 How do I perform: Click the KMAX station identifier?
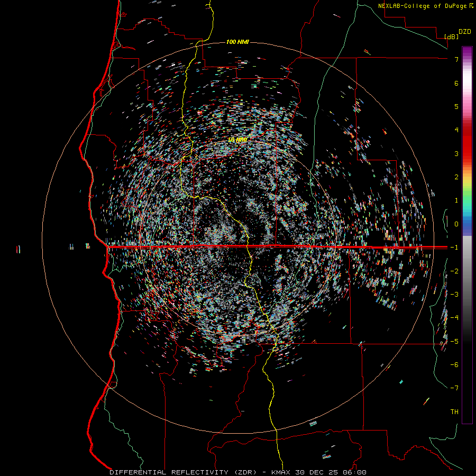(x=281, y=472)
